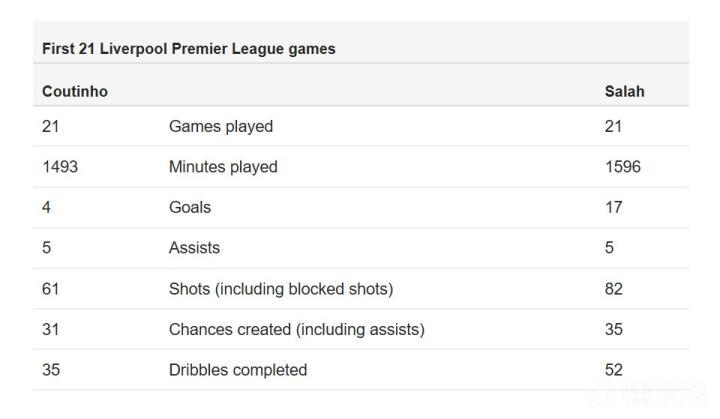Screen dimensions: 720x419
Task: Click the Shots (including blocked shots) label
Action: 280,289
